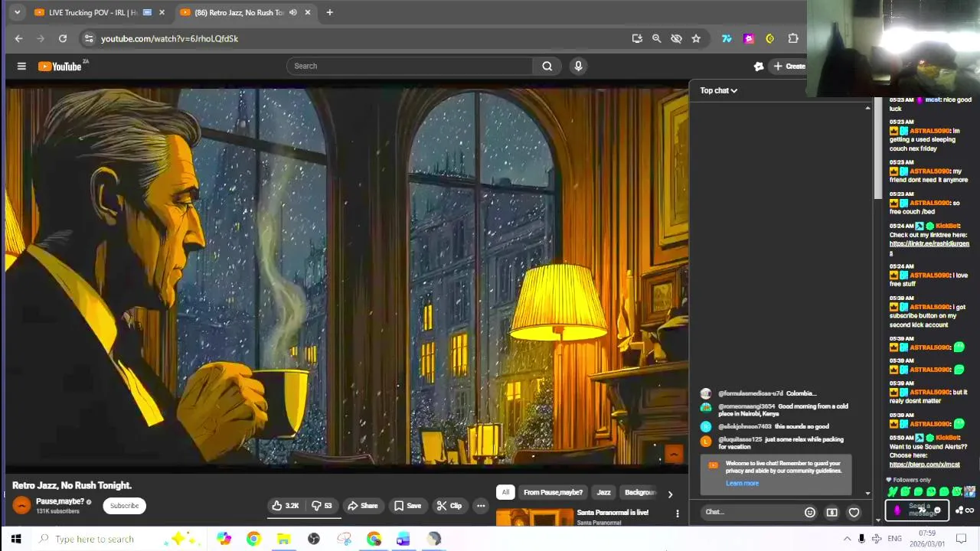Reload the current YouTube page
Screen dimensions: 980x551
63,38
